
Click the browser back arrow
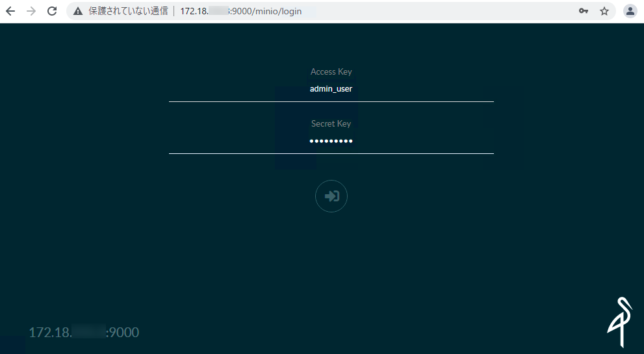[x=10, y=11]
